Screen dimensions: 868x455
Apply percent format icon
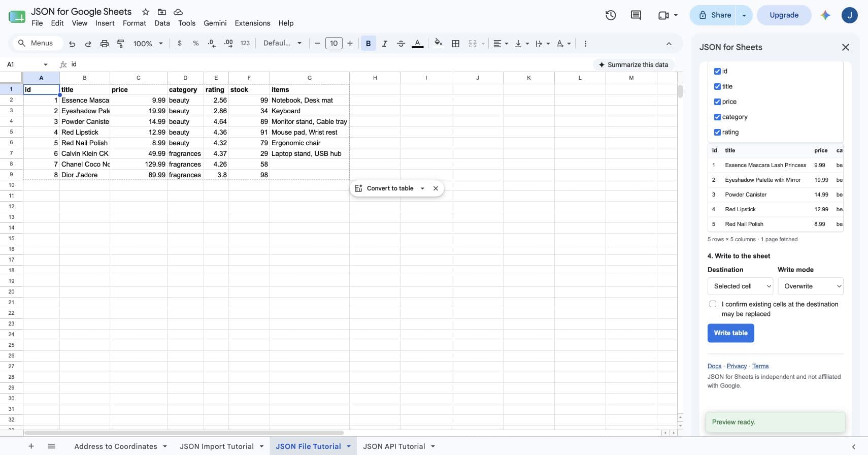[x=195, y=44]
